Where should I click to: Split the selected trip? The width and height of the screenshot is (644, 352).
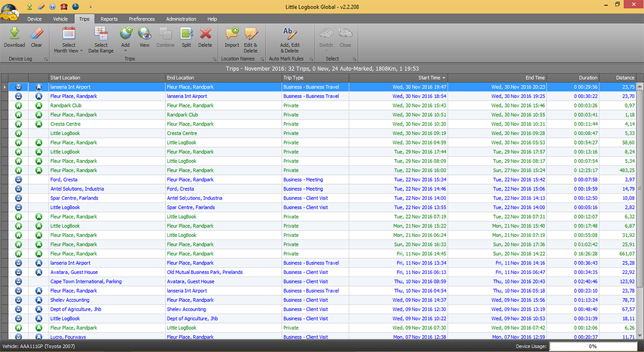(186, 35)
